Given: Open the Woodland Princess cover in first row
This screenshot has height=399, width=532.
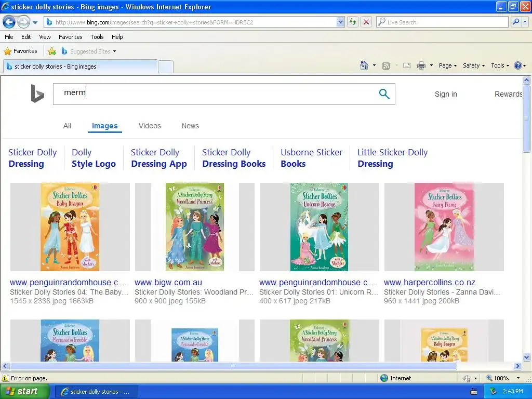Looking at the screenshot, I should point(195,227).
